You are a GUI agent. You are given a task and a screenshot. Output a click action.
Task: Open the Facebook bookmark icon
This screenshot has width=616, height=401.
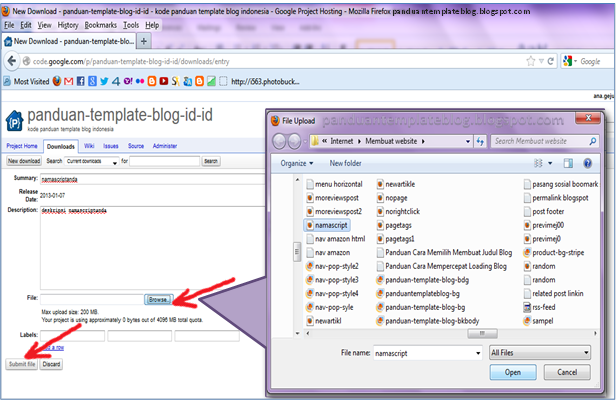pos(81,81)
